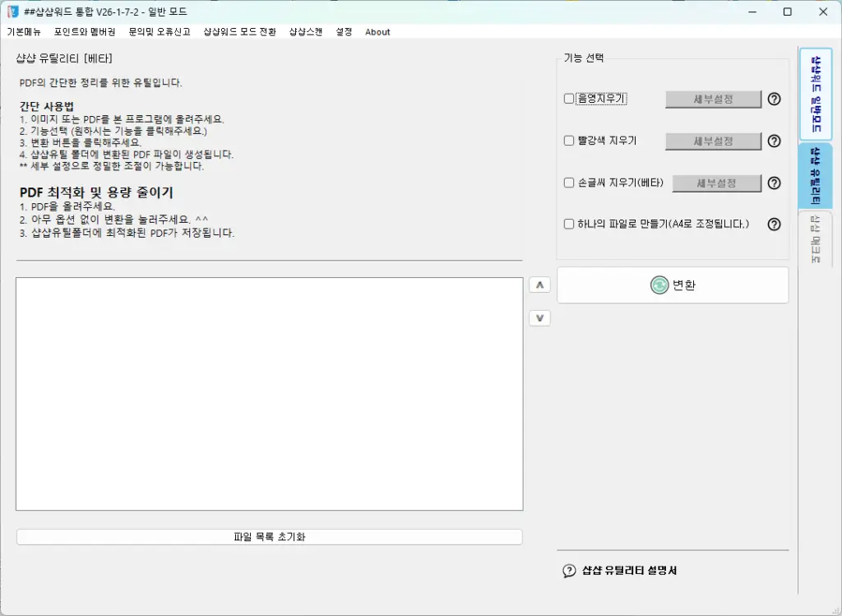Screen dimensions: 842x616
Task: Enable the 음영지우기 checkbox
Action: click(x=567, y=99)
